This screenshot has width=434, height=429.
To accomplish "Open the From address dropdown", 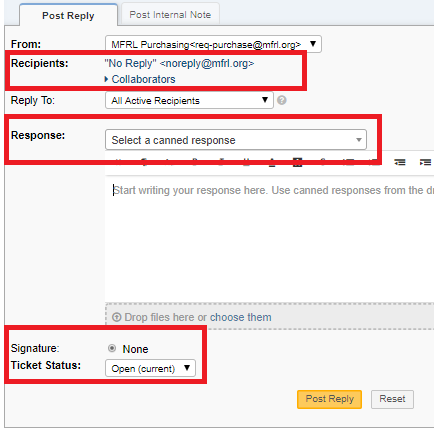I will pos(213,44).
